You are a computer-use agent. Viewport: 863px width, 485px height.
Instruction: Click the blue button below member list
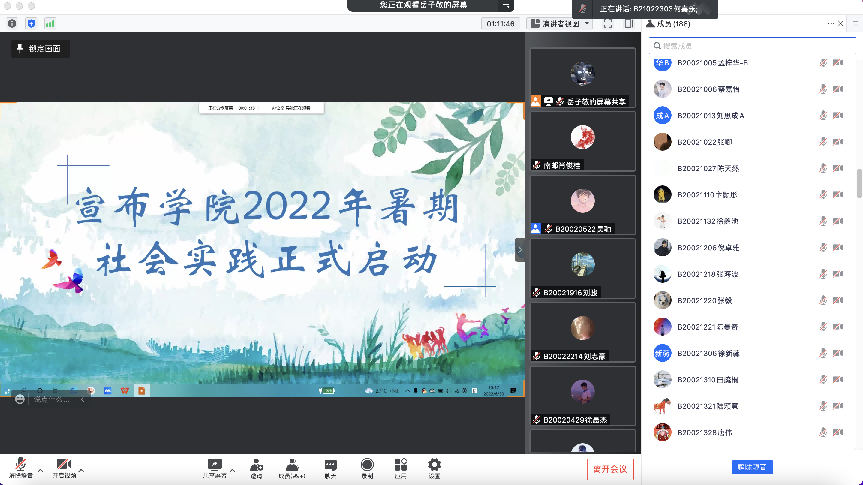(752, 467)
